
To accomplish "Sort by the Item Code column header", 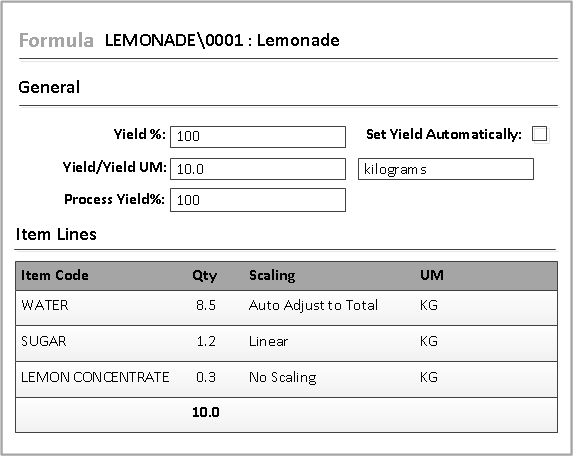I will click(55, 275).
